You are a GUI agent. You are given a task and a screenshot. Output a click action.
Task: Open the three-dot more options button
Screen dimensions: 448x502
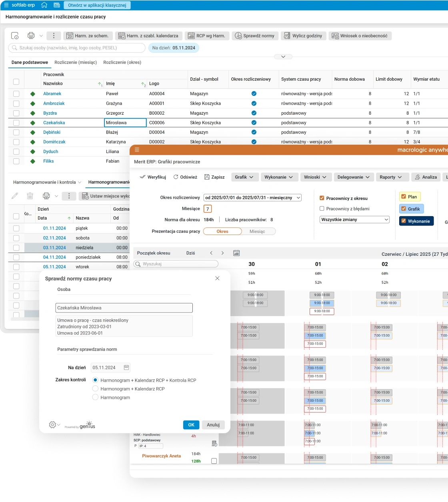54,36
